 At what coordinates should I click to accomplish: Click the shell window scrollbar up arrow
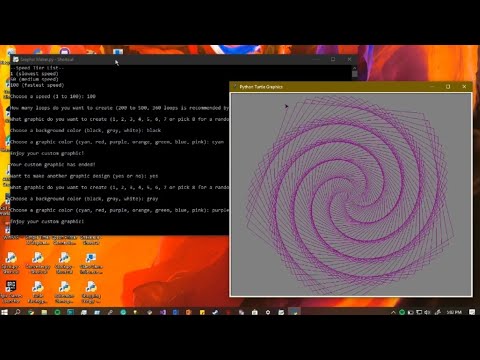[x=355, y=68]
